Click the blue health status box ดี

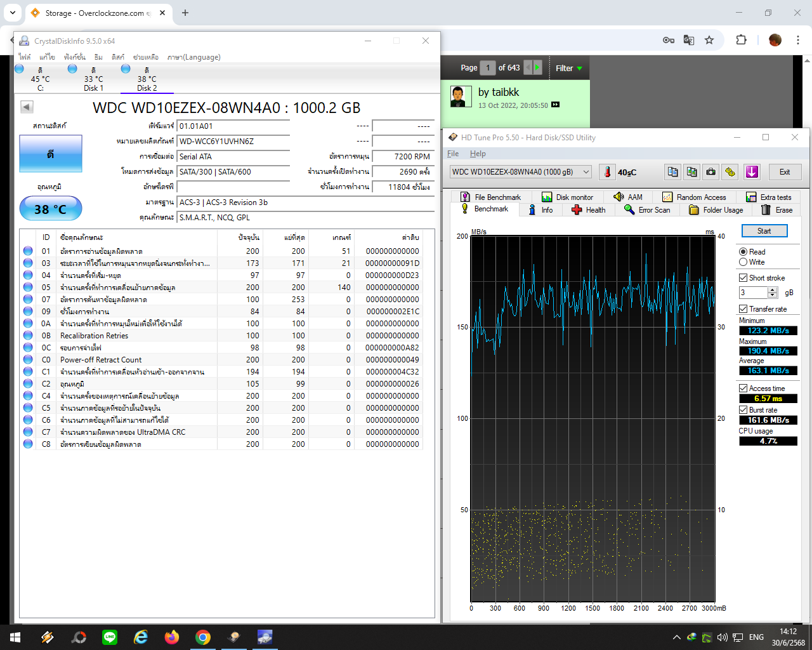[51, 154]
